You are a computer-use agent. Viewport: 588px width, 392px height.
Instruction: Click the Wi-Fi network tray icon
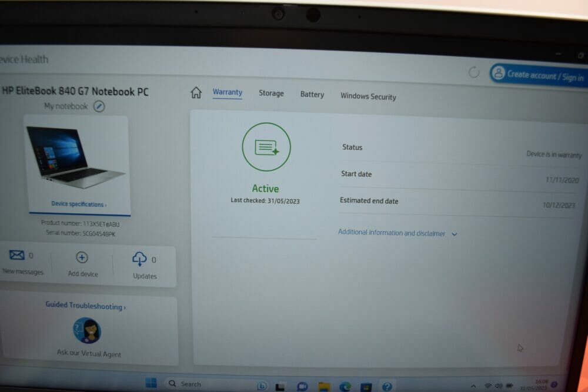(x=488, y=386)
